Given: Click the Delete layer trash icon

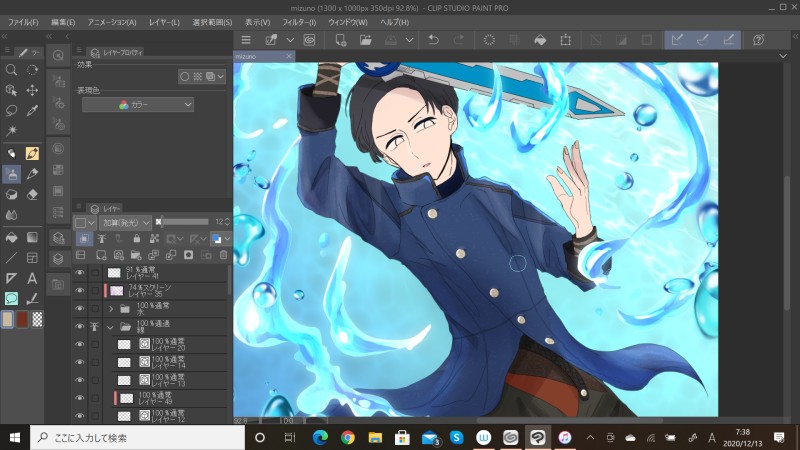Looking at the screenshot, I should (223, 255).
